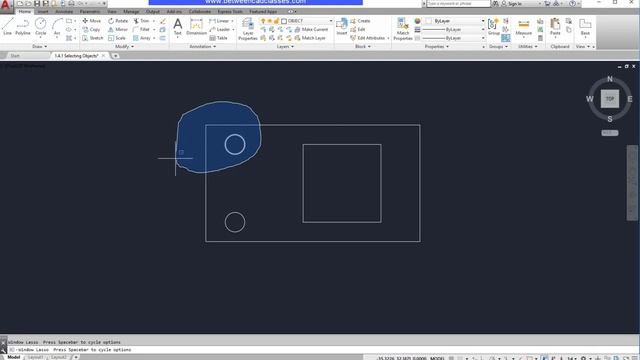Screen dimensions: 640x360
Task: Expand the Layers panel
Action: (285, 47)
